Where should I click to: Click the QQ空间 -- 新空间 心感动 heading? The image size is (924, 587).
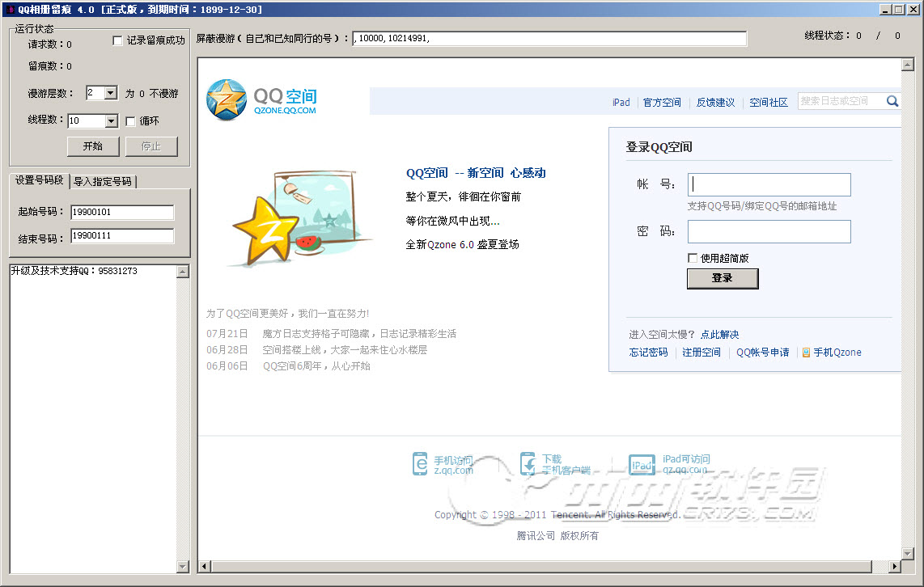click(x=476, y=173)
